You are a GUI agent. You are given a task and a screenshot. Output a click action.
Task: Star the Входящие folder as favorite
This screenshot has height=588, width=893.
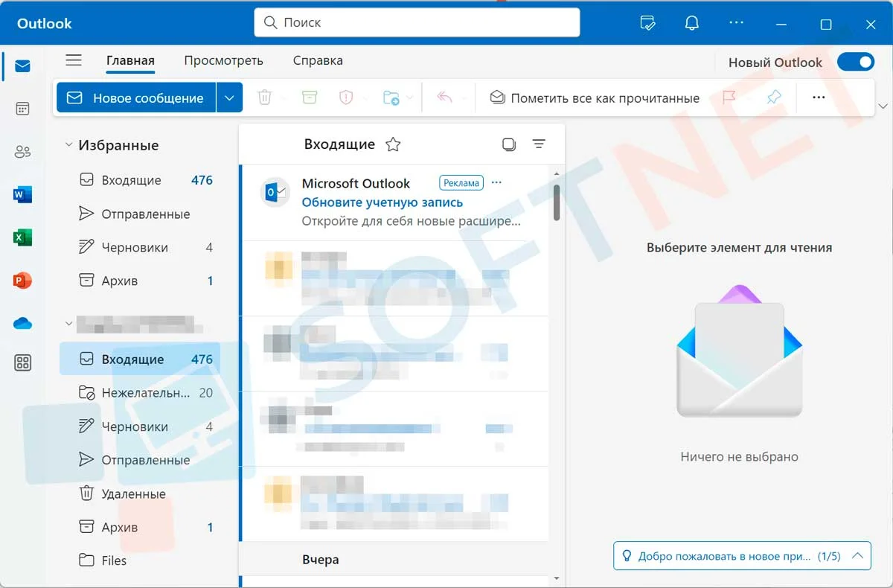393,144
